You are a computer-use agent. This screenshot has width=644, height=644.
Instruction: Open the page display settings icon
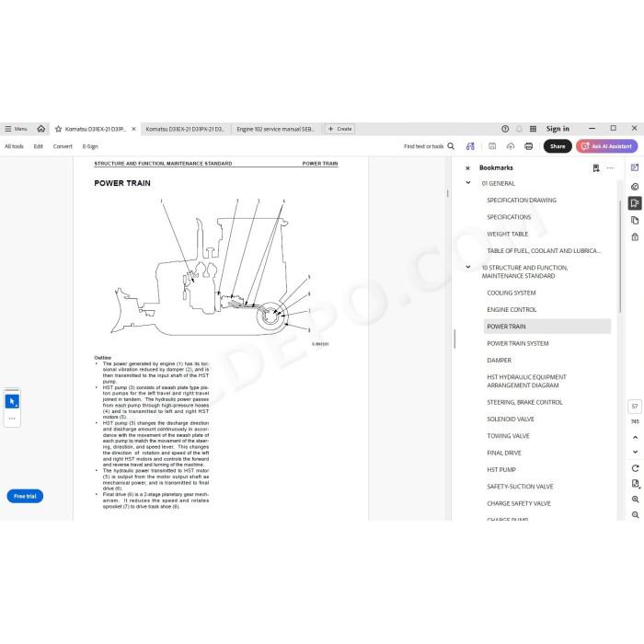[636, 484]
